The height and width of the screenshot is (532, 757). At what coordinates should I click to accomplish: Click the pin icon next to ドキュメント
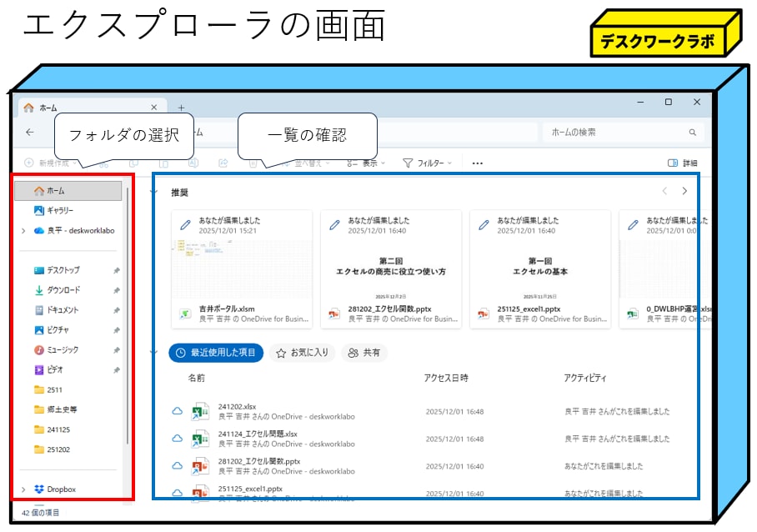[x=117, y=310]
